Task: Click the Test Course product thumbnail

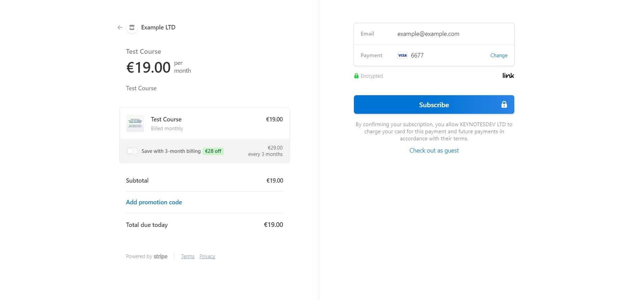Action: [x=135, y=123]
